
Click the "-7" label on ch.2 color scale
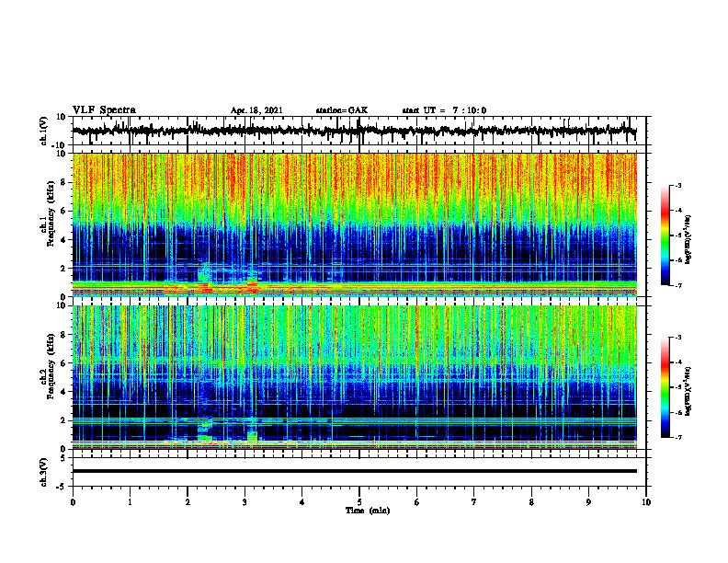(678, 437)
